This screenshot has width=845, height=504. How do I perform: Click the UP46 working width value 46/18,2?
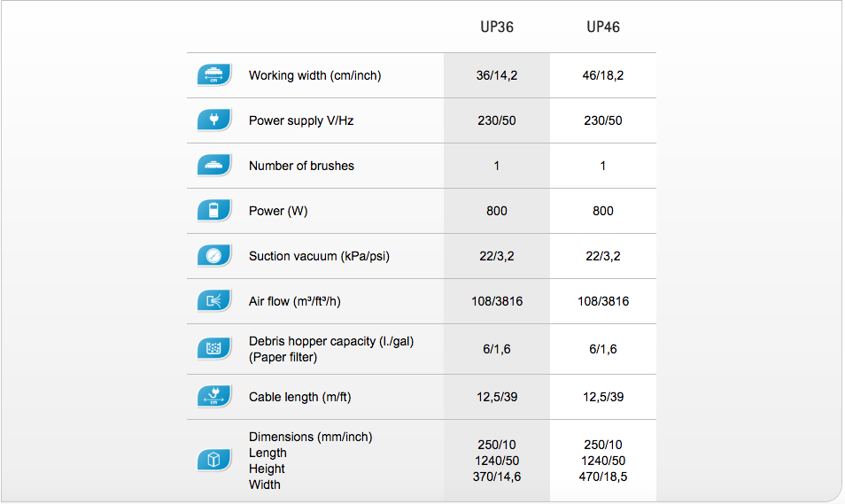603,75
